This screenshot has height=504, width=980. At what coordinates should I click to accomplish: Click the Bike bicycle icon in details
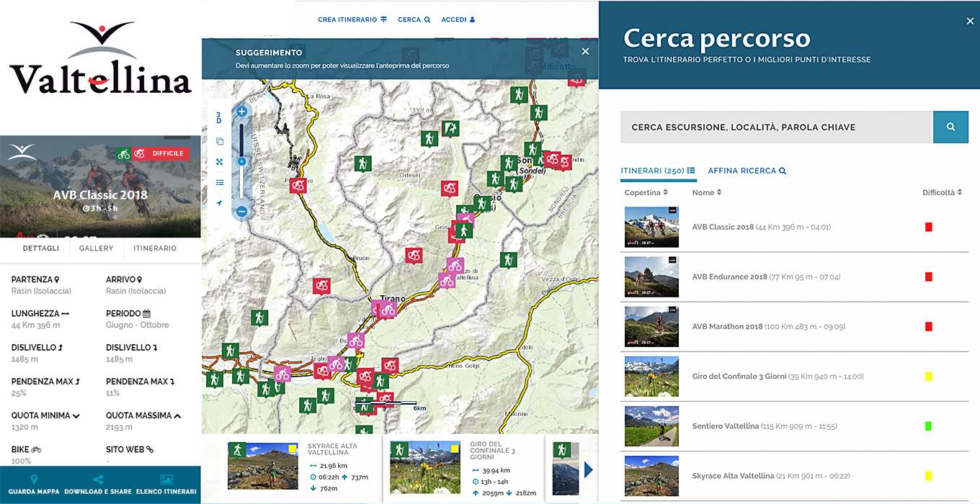tap(37, 449)
